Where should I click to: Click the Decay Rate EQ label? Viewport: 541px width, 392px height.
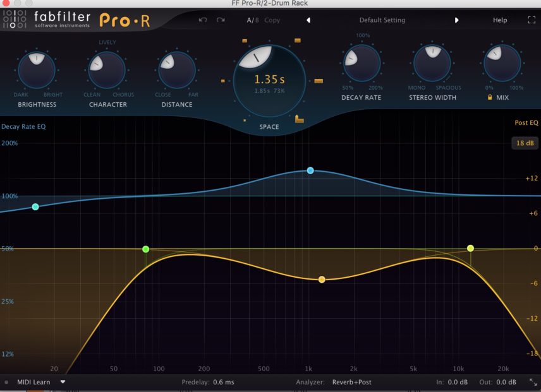[23, 126]
